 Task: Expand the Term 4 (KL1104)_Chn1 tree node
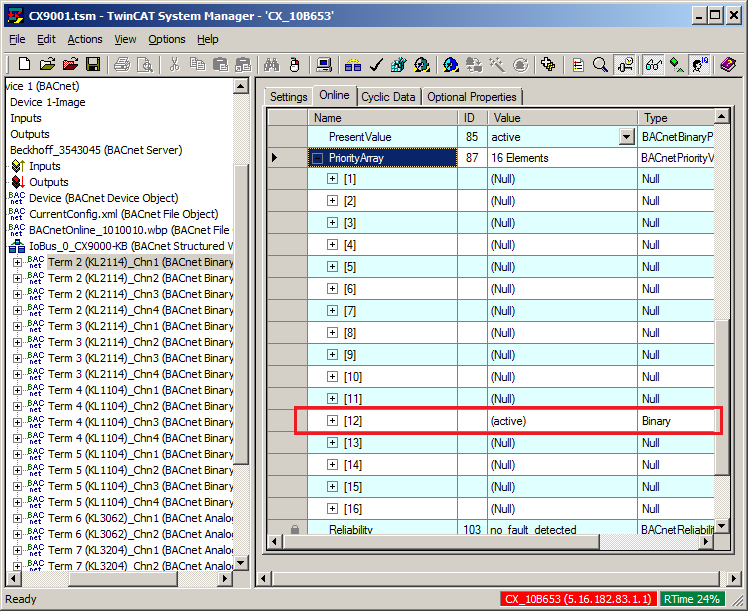(x=17, y=390)
